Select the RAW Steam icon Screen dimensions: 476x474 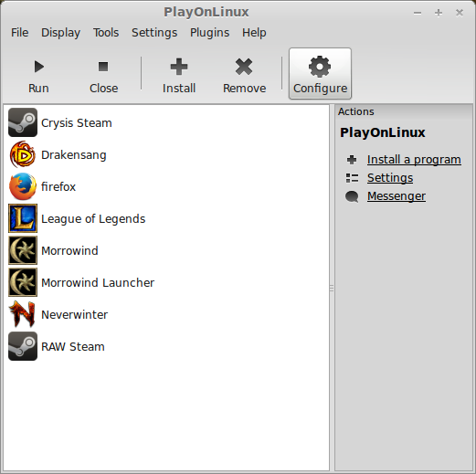(23, 346)
